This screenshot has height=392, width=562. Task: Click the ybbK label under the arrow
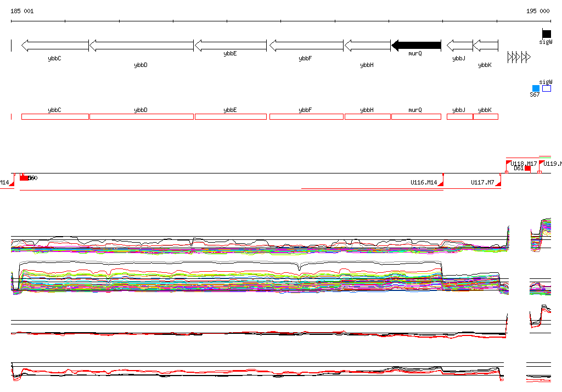(x=485, y=65)
